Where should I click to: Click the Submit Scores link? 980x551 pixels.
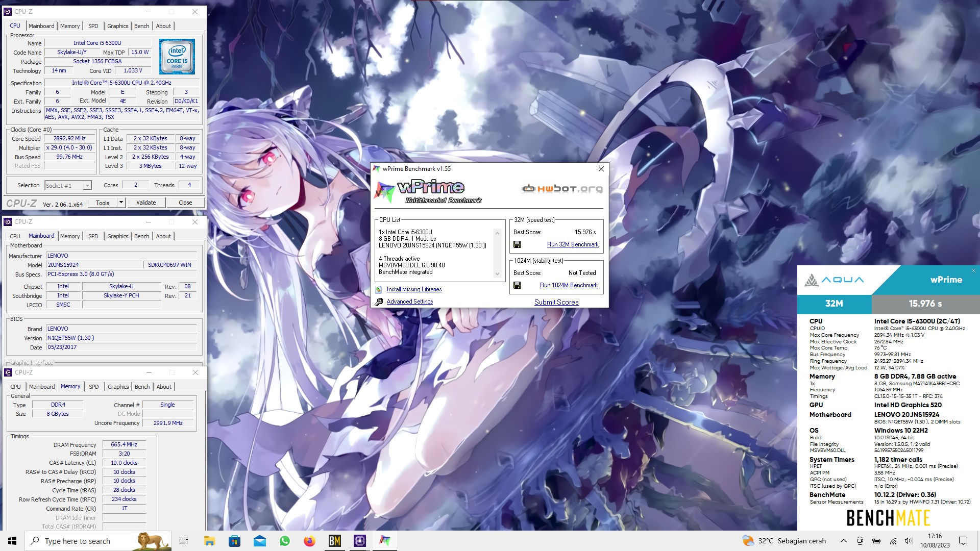click(556, 302)
